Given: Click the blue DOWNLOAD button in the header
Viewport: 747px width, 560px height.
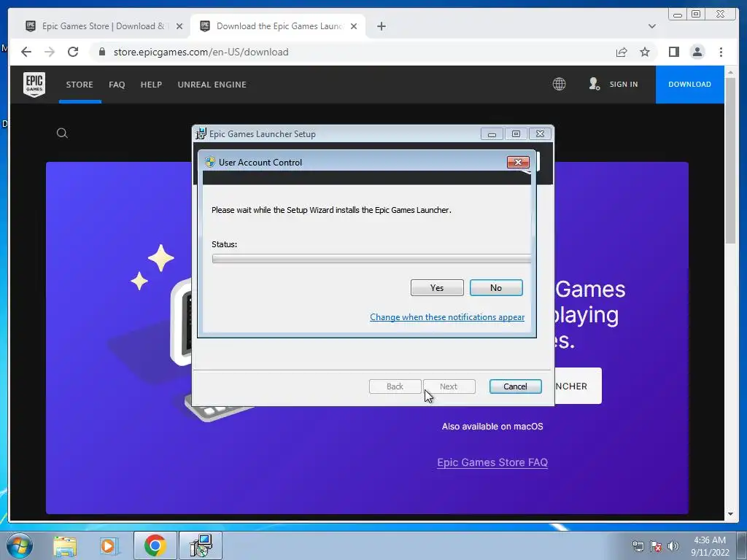Looking at the screenshot, I should point(690,85).
